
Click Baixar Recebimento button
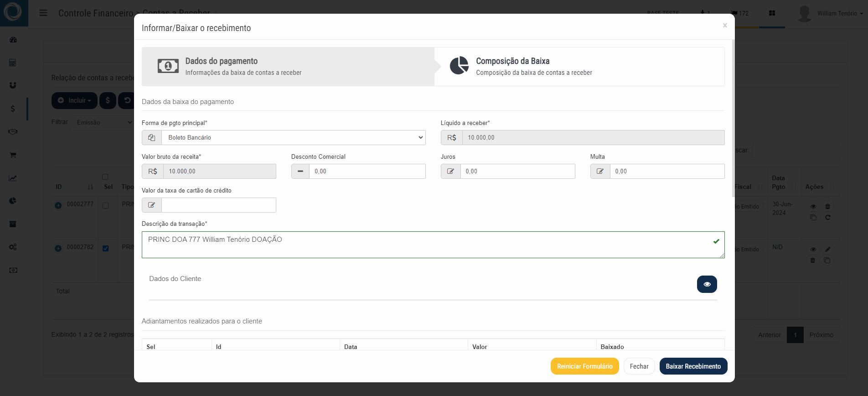[x=693, y=366]
